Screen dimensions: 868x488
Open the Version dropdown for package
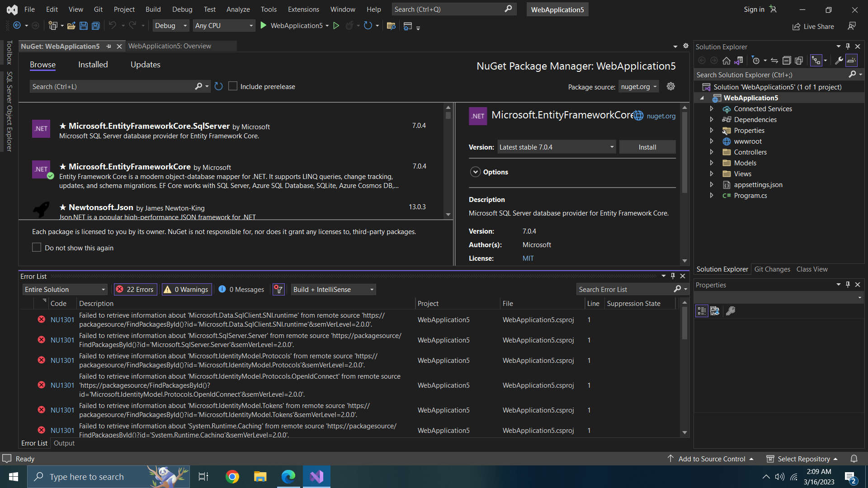[557, 147]
